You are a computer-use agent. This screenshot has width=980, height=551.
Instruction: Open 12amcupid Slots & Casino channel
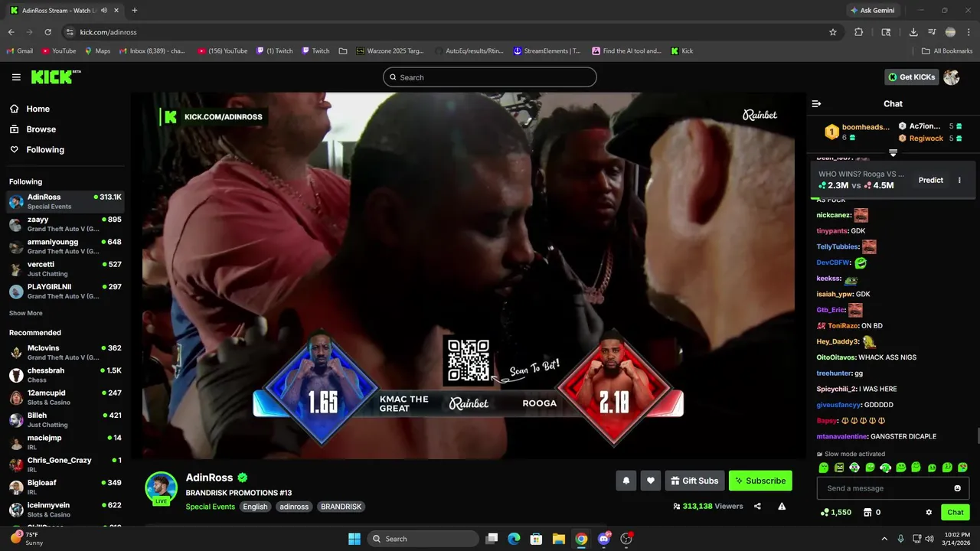(65, 397)
